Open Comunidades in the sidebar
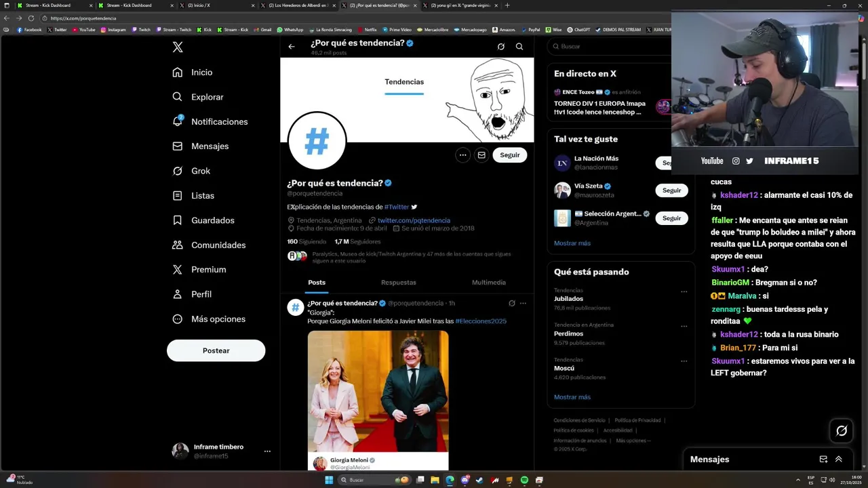This screenshot has width=868, height=488. [x=209, y=245]
